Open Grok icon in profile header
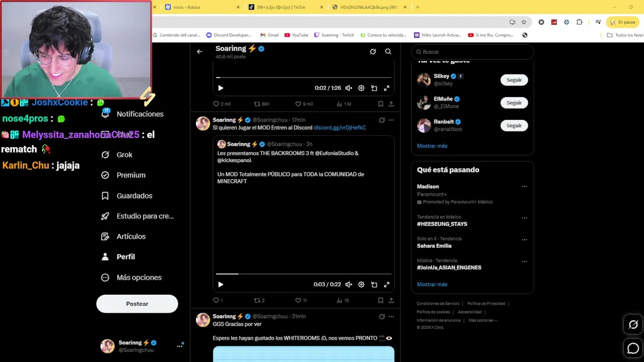644x362 pixels. (373, 51)
